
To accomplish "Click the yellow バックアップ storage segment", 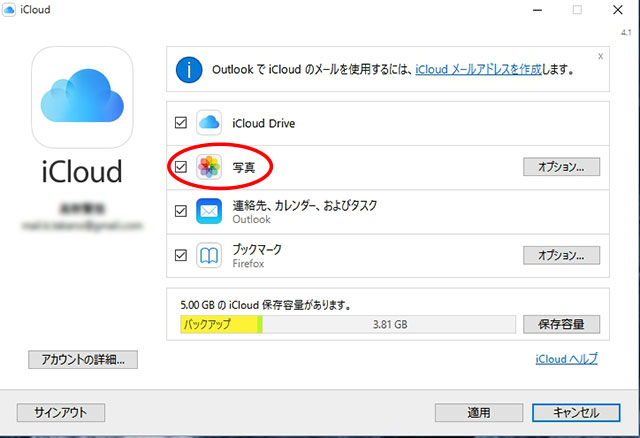I will (219, 324).
